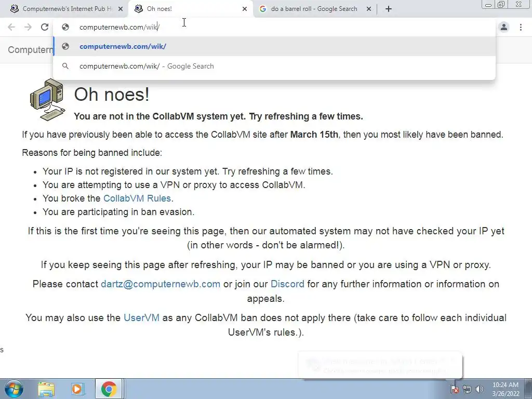Reload the current page
Viewport: 532px width, 399px height.
[45, 27]
